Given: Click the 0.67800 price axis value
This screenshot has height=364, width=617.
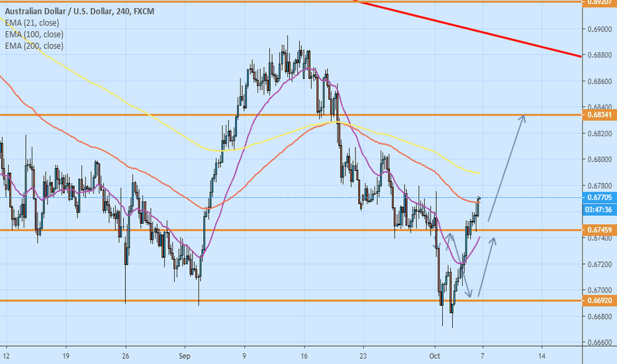Looking at the screenshot, I should point(600,185).
